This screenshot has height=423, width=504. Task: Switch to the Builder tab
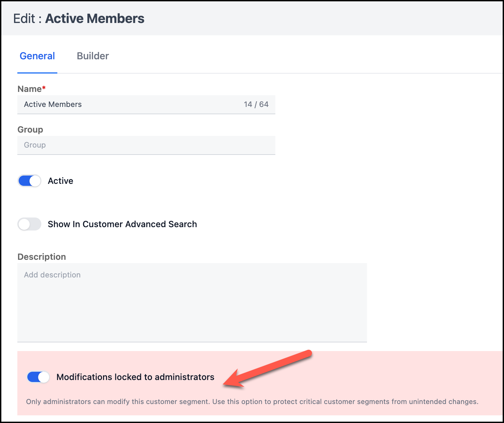click(x=93, y=56)
